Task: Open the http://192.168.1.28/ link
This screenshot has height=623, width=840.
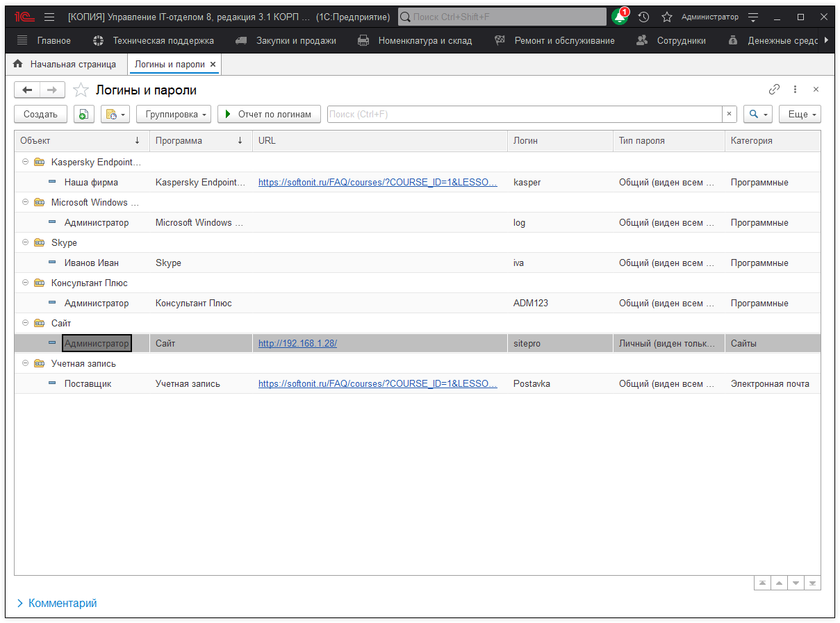Action: [297, 343]
